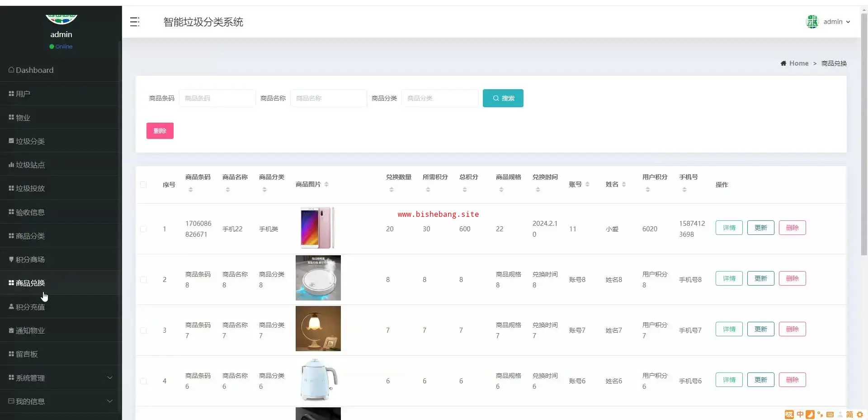Sort by the 商品条码 column sort arrows
The height and width of the screenshot is (420, 868).
[191, 190]
